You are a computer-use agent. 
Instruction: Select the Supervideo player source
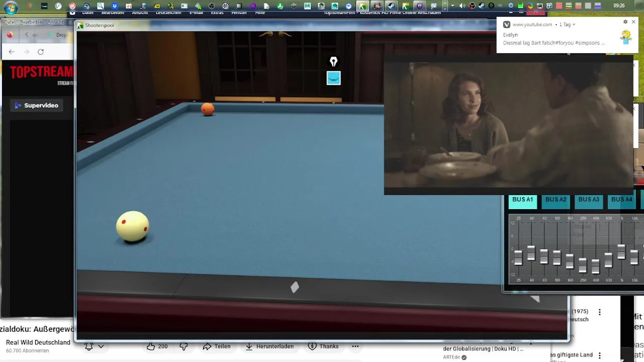click(36, 106)
